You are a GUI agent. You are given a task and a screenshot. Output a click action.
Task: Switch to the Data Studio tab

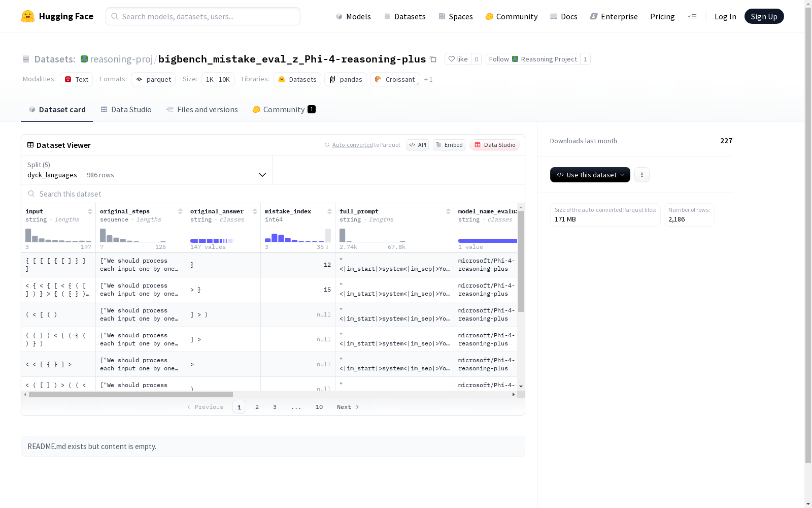coord(126,109)
